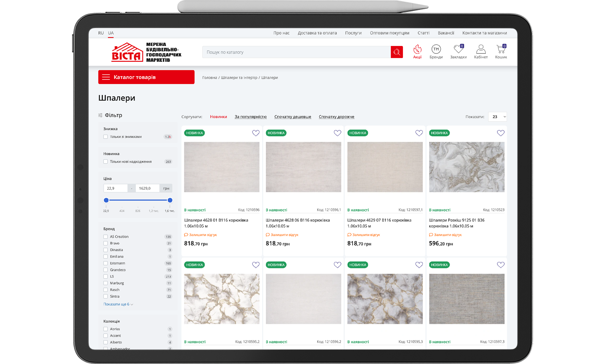This screenshot has width=605, height=364.
Task: Expand Показати ще 6 brands
Action: click(118, 304)
